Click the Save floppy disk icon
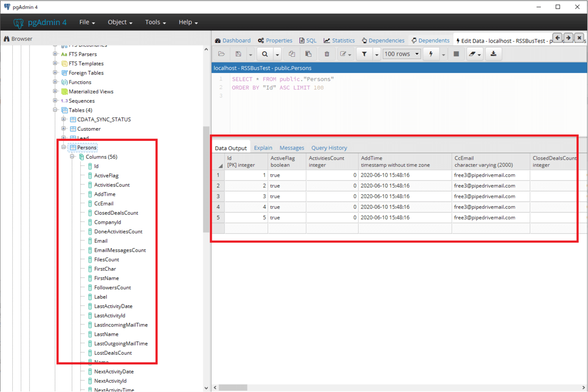 [x=239, y=54]
